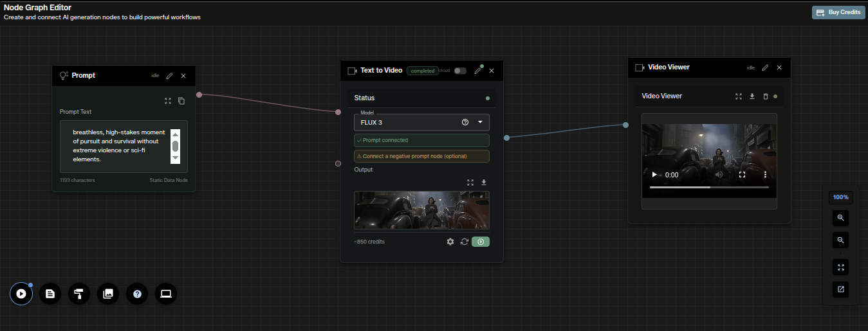Edit the Text to Video node with pencil icon
Screen dimensions: 868x331
pyautogui.click(x=477, y=71)
